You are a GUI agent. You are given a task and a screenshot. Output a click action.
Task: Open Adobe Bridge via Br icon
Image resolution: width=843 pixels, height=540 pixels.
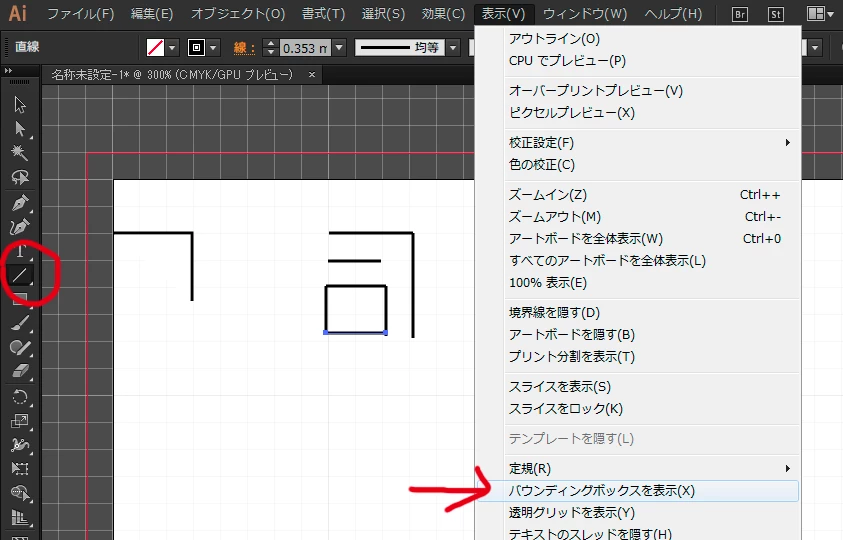[740, 14]
